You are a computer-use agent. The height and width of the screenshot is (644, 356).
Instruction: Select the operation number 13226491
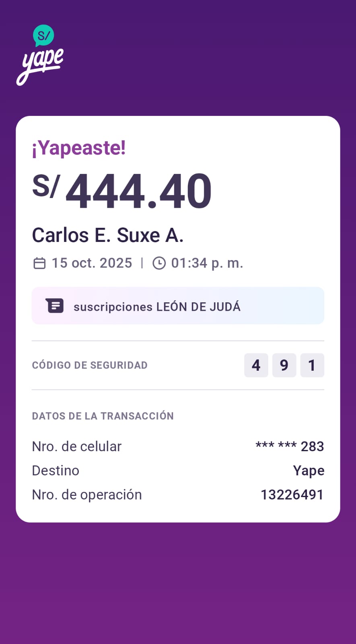292,495
